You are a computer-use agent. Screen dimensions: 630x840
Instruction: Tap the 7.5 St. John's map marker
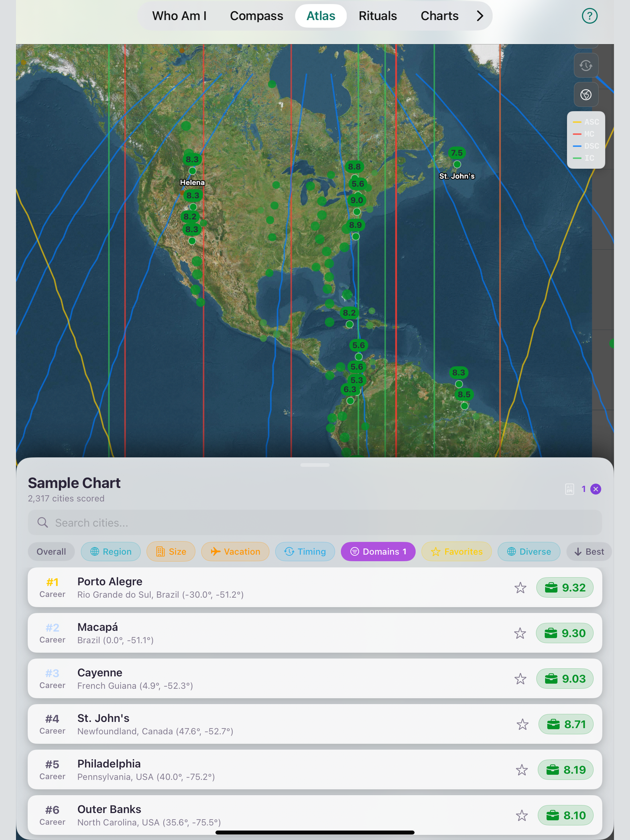click(x=457, y=153)
